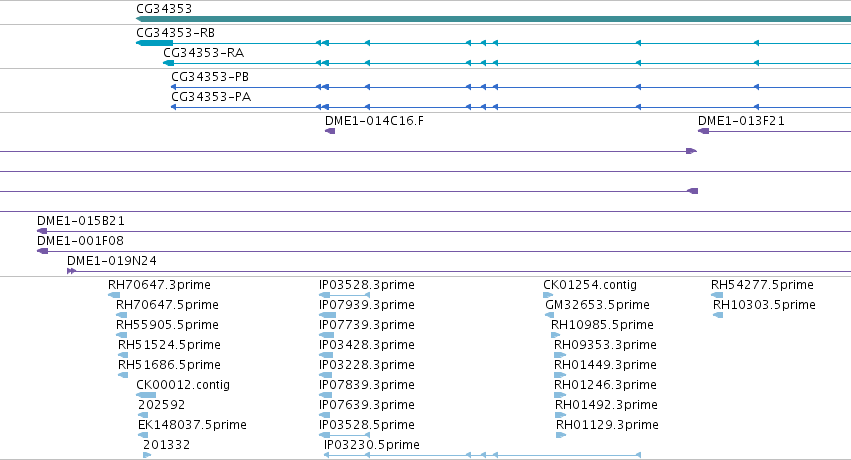Click the RH10303.5prime blue arrow glyph
The height and width of the screenshot is (460, 851).
718,315
